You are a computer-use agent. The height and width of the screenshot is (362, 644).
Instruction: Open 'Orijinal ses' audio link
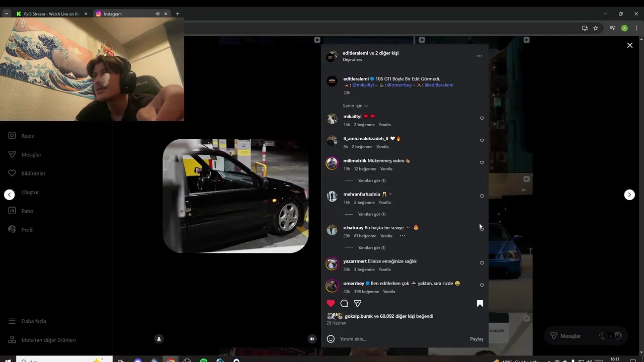(x=352, y=60)
